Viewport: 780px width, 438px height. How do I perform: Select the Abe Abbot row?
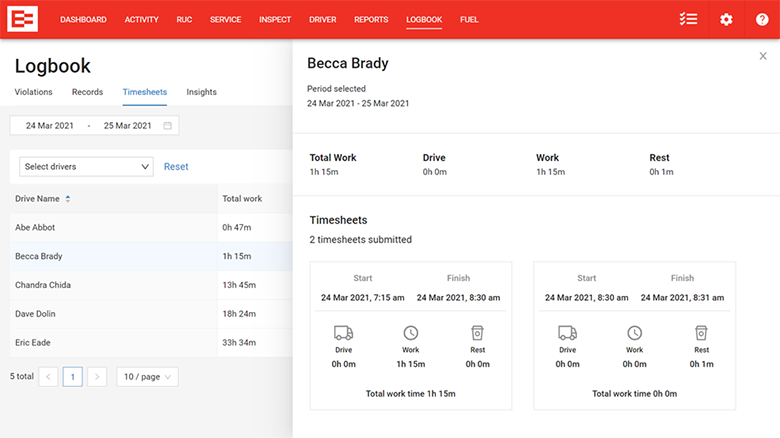point(151,227)
